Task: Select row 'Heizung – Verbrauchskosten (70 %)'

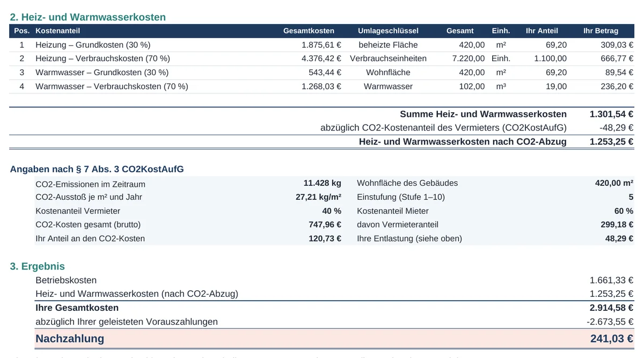Action: coord(322,59)
